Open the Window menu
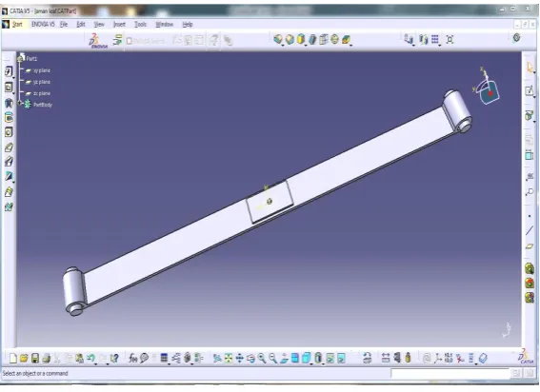540x392 pixels. [164, 25]
